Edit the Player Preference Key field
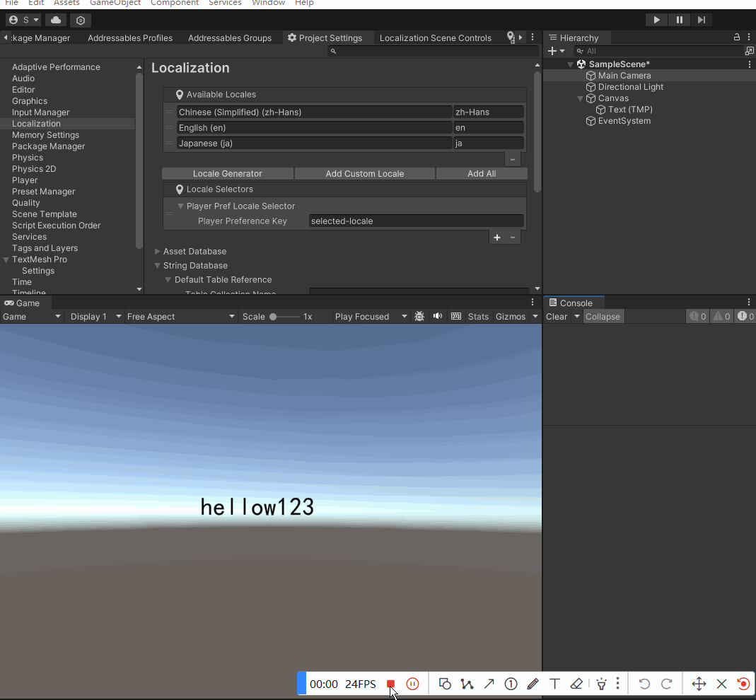 click(416, 221)
